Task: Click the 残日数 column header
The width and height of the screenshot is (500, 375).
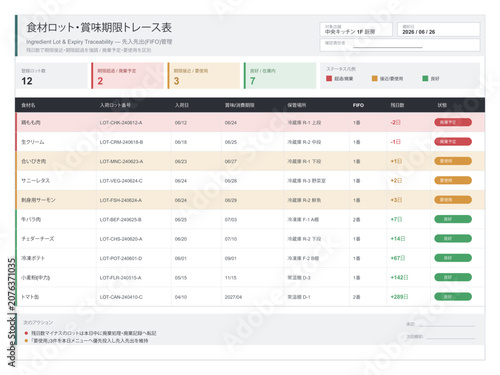Action: click(x=397, y=105)
